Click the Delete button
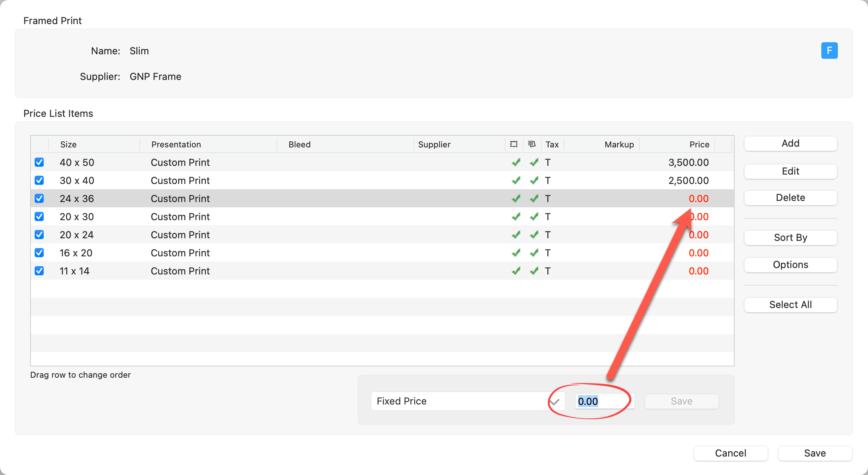 point(790,198)
